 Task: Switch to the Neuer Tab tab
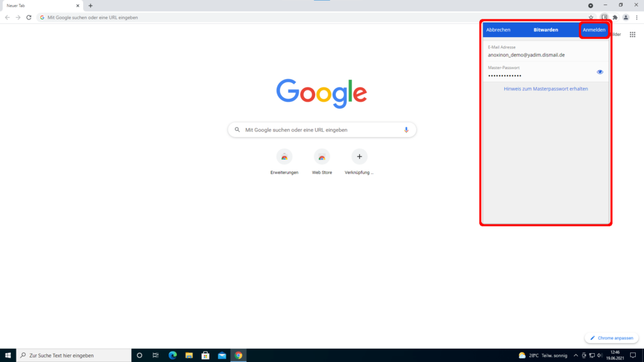pos(42,6)
